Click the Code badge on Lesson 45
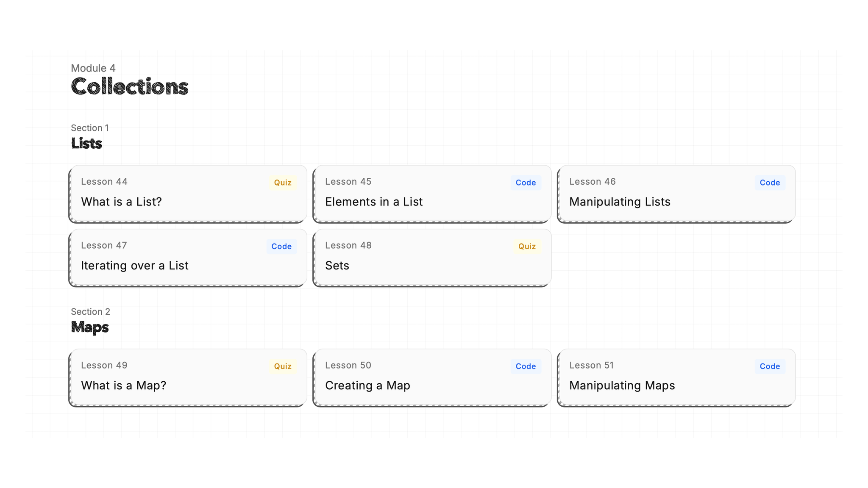 point(526,183)
